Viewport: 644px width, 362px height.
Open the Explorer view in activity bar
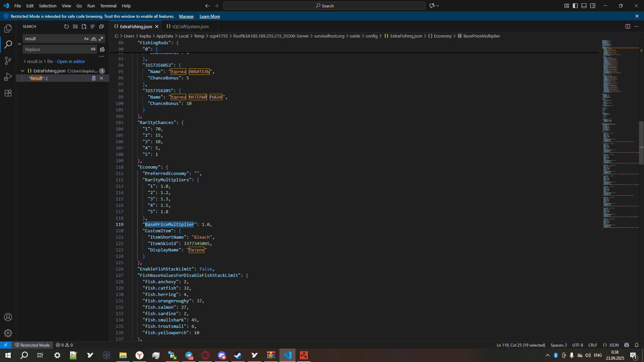(8, 28)
